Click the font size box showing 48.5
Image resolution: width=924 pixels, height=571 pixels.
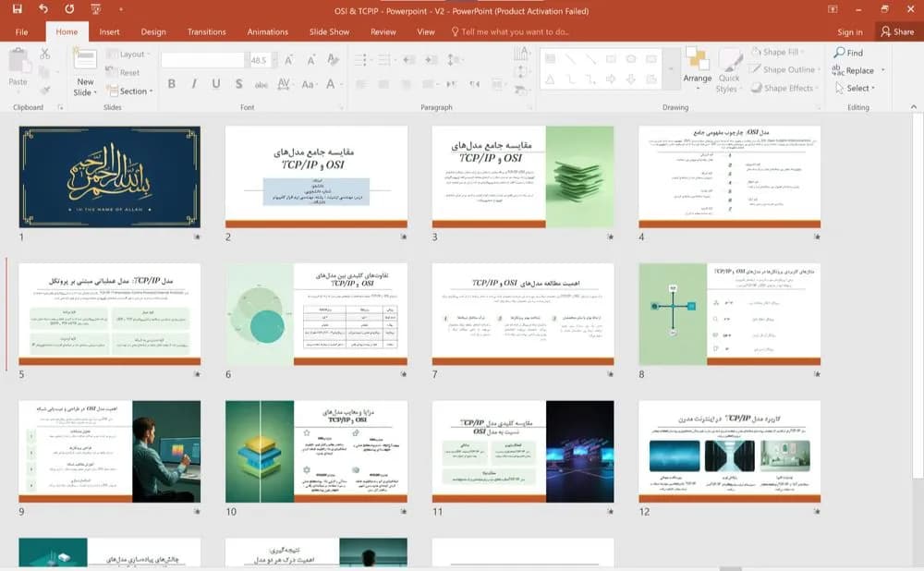[x=260, y=59]
